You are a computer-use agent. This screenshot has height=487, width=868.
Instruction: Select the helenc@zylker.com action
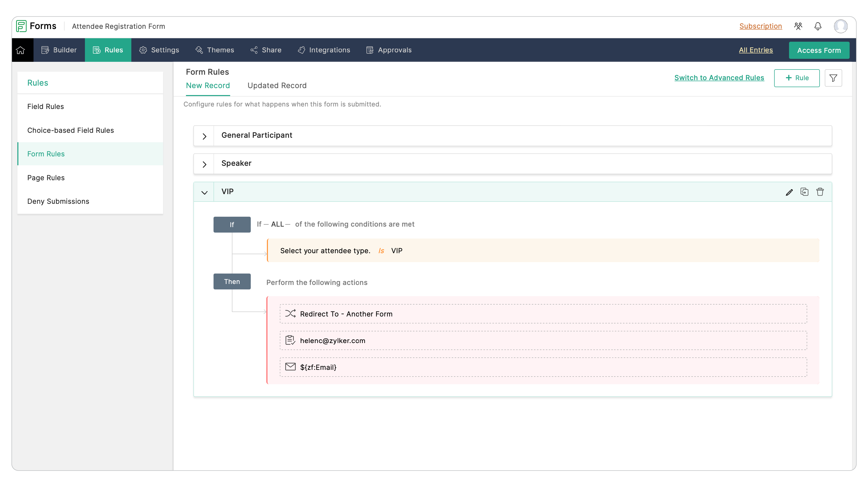point(543,340)
